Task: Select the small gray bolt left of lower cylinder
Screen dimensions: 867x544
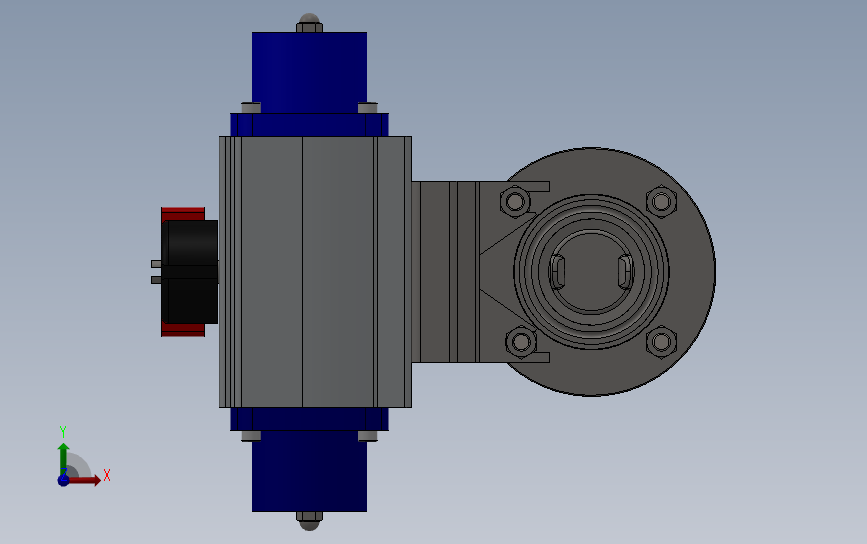Action: [251, 436]
